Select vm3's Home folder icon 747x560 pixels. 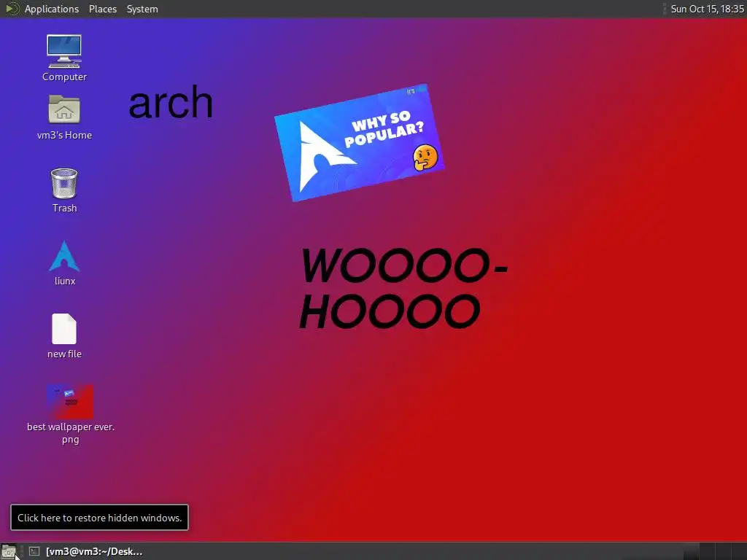(x=64, y=109)
